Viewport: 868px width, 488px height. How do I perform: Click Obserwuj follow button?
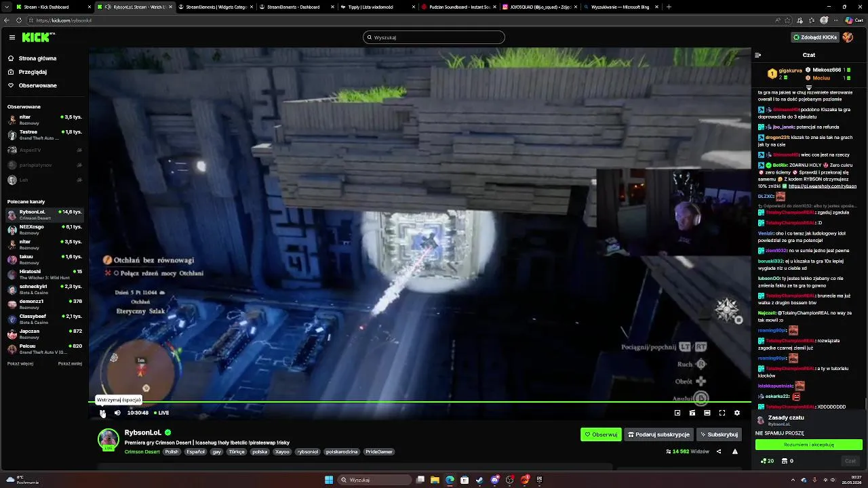click(x=601, y=434)
